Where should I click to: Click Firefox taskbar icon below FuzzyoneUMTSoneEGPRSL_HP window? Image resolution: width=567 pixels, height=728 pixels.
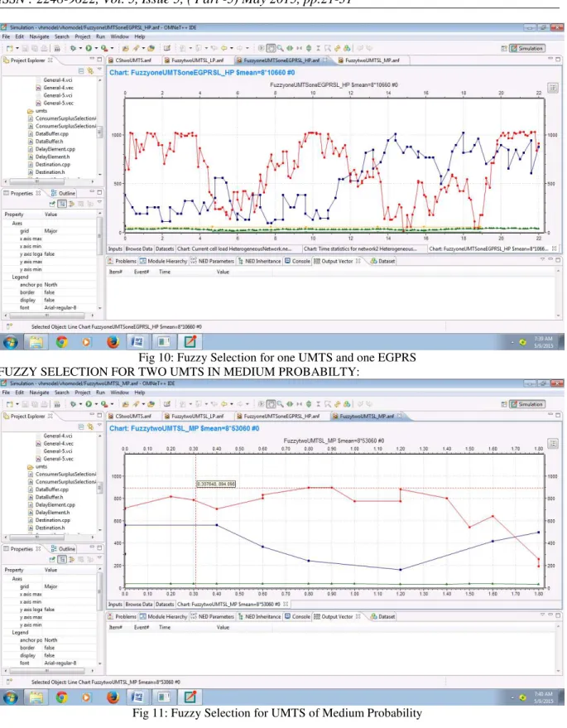(x=113, y=342)
